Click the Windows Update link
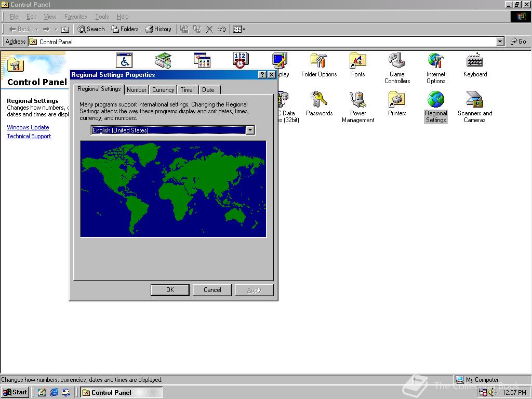 point(28,127)
